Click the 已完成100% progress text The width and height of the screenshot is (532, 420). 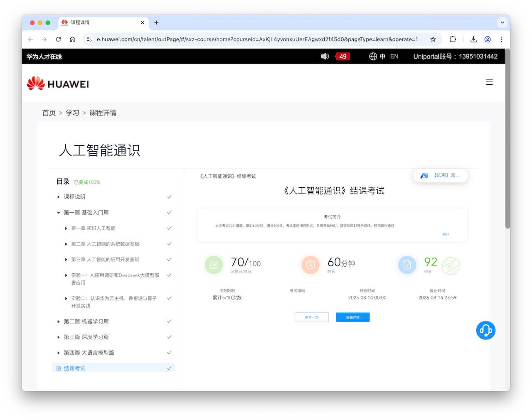pos(87,182)
